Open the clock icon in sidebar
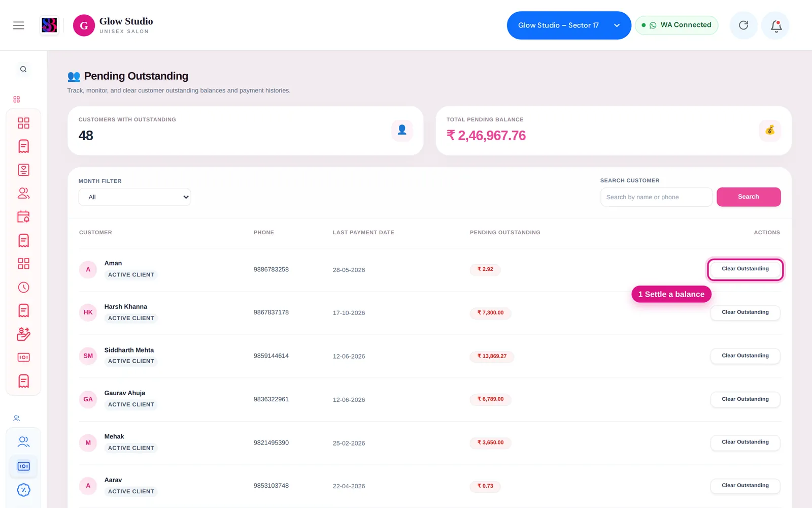812x508 pixels. [24, 287]
